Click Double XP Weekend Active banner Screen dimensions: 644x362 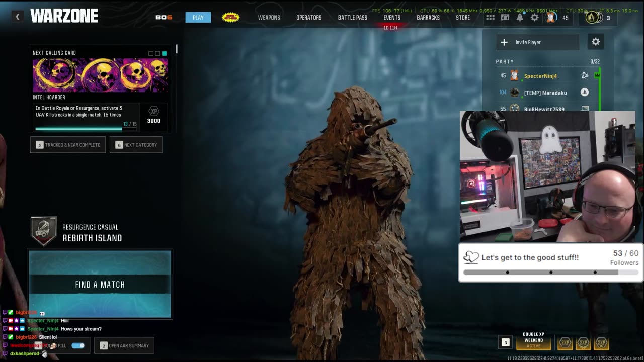(533, 340)
